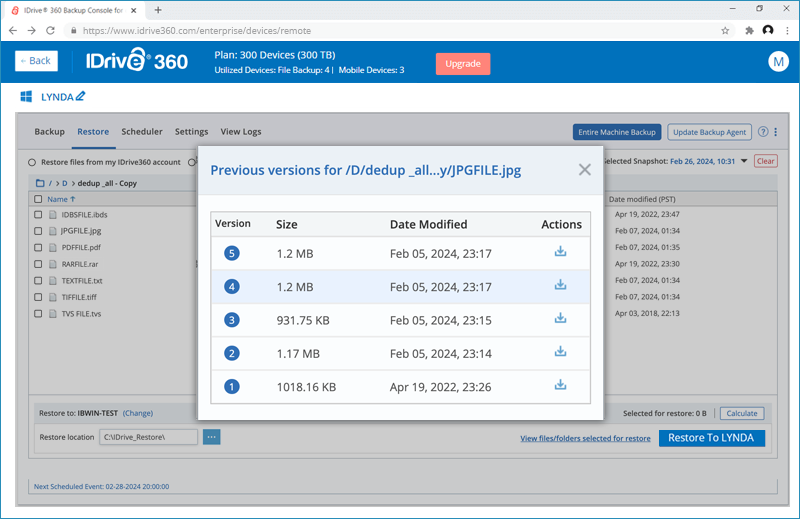The height and width of the screenshot is (519, 800).
Task: Click the edit pencil next to LYNDA
Action: [x=81, y=97]
